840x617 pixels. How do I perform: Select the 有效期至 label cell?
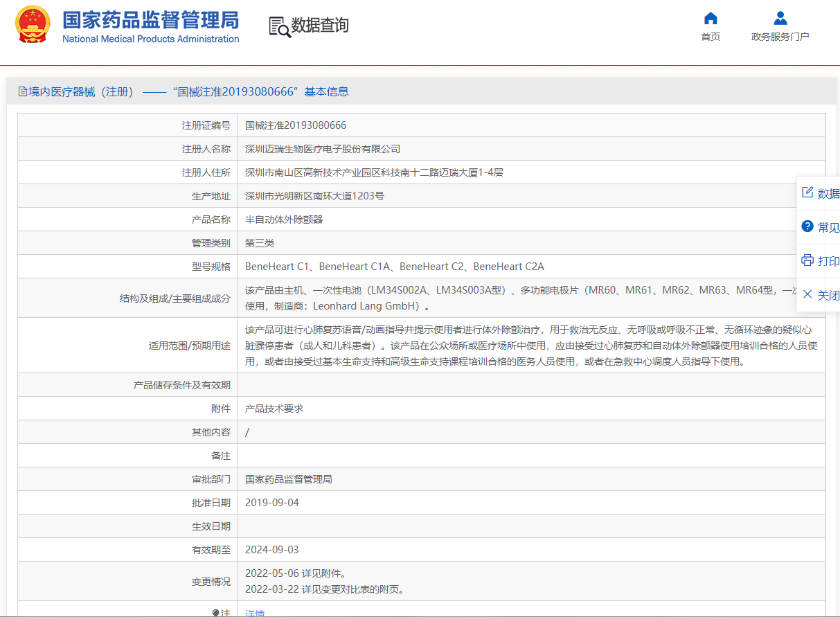[x=128, y=550]
